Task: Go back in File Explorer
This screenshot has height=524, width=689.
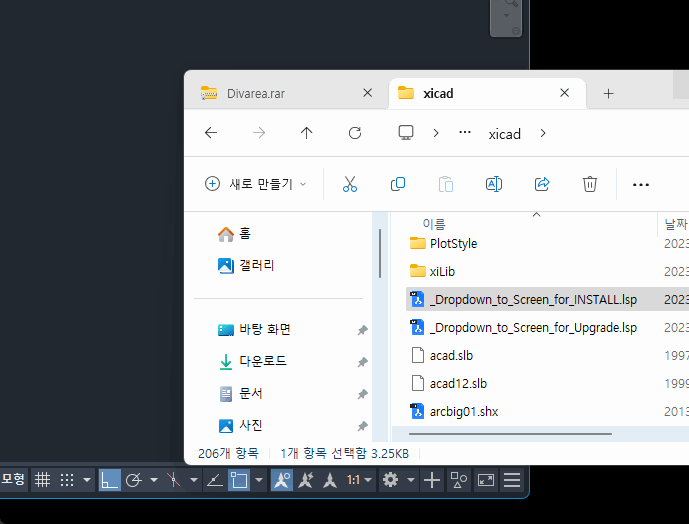Action: click(211, 133)
